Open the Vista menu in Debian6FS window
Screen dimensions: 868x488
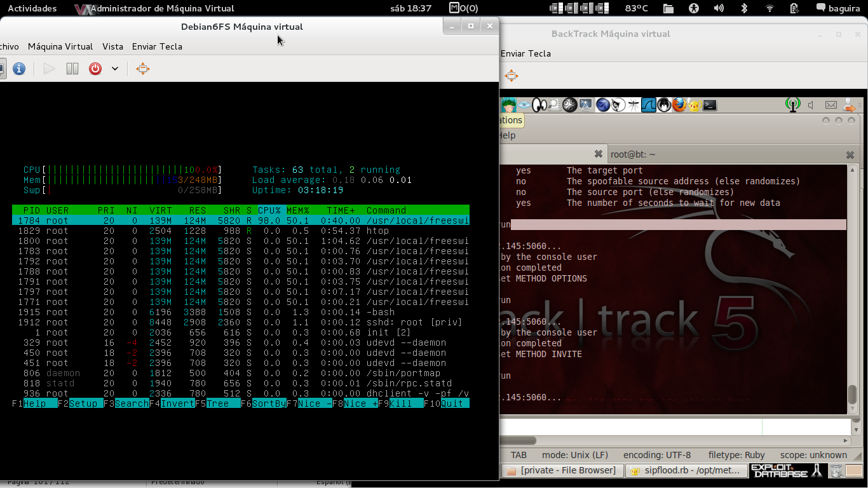[112, 46]
